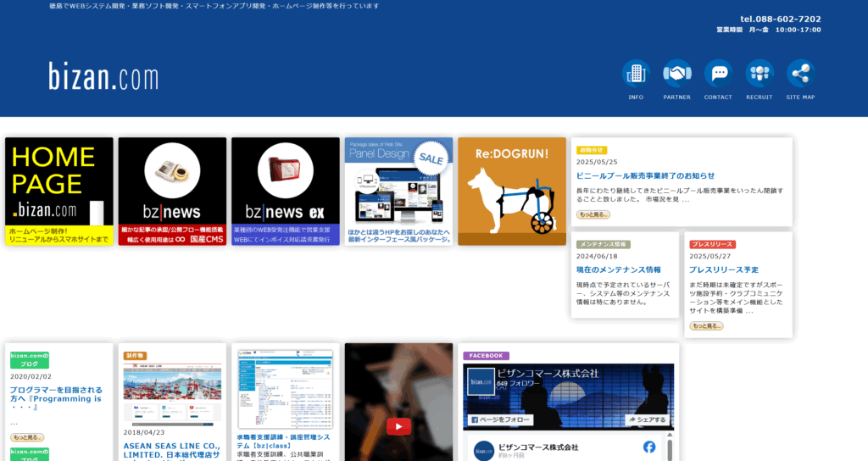Click the ページをフォロー Facebook button

500,420
